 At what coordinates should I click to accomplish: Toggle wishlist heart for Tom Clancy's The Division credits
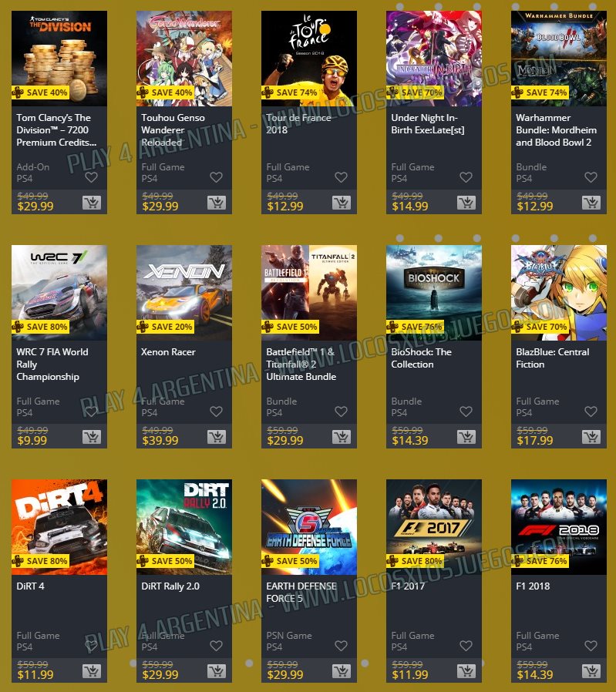(x=91, y=177)
